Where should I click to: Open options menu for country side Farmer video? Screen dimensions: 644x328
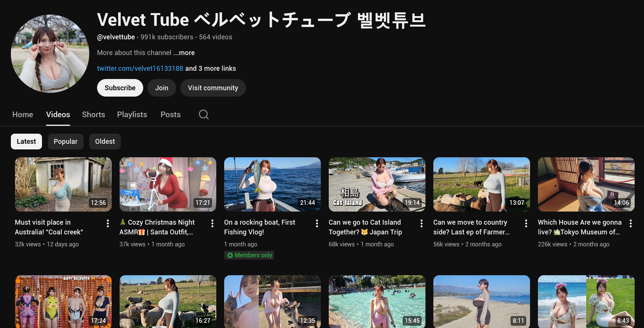point(526,224)
